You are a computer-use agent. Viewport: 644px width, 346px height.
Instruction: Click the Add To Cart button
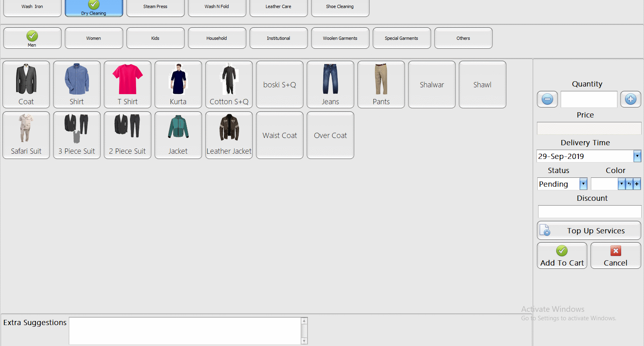coord(562,256)
